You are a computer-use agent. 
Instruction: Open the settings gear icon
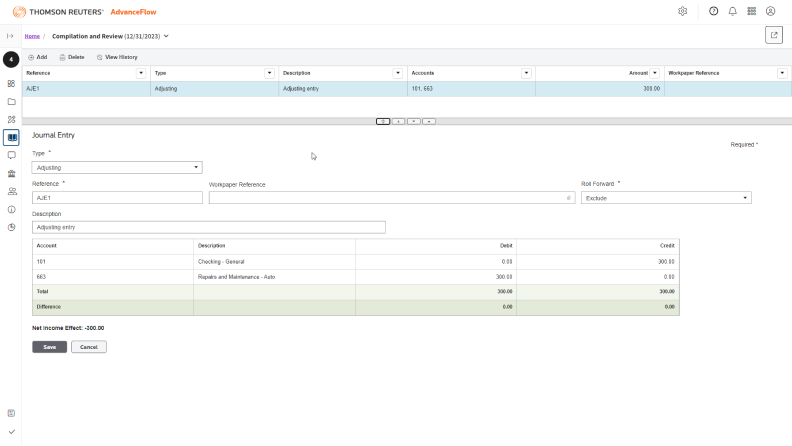coord(682,11)
